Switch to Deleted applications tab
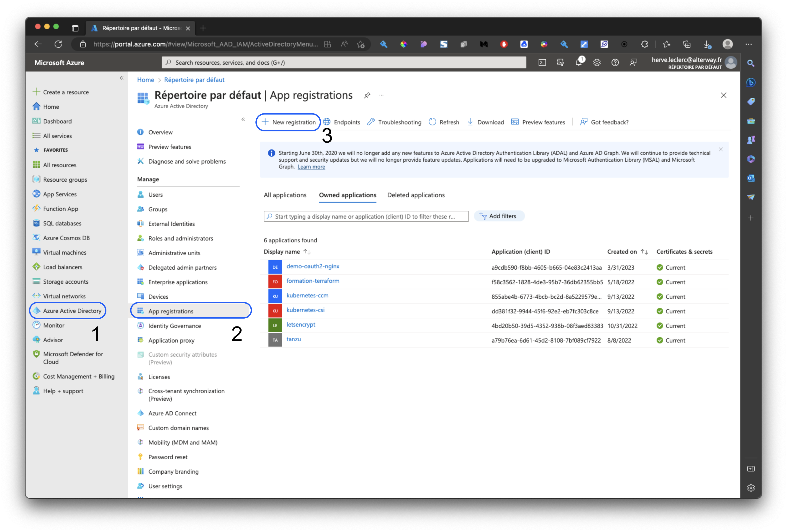The height and width of the screenshot is (532, 787). 416,195
